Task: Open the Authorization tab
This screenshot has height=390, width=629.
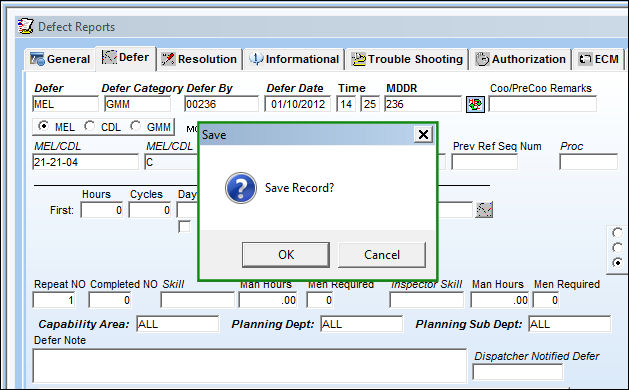Action: pyautogui.click(x=521, y=59)
